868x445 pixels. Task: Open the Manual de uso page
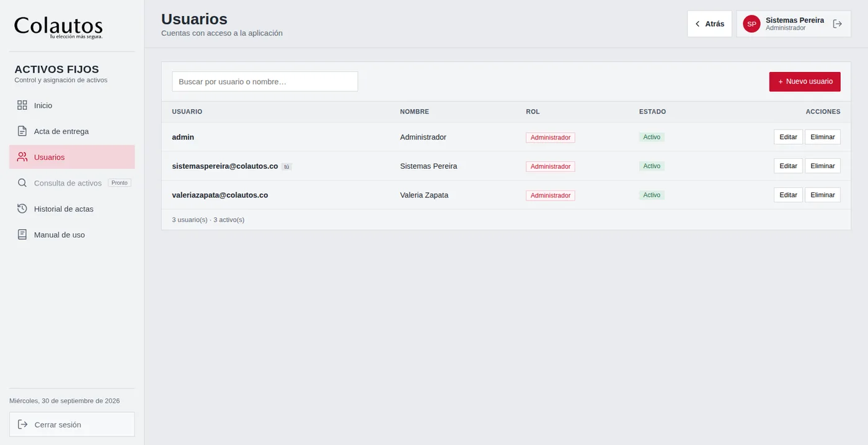72,235
